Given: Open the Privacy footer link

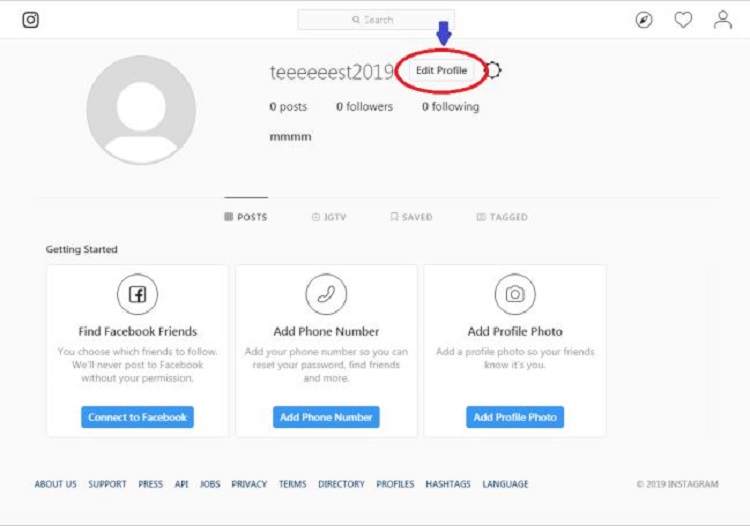Looking at the screenshot, I should (x=249, y=484).
